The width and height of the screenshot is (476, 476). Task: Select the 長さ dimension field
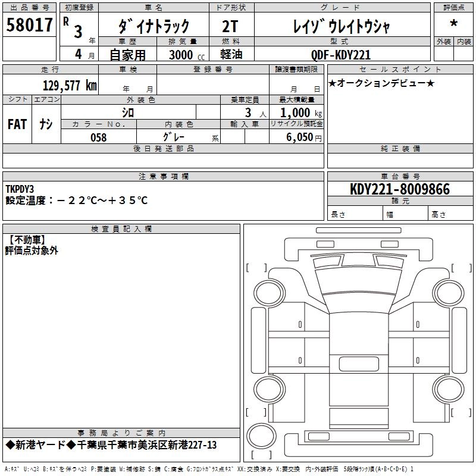tap(355, 214)
